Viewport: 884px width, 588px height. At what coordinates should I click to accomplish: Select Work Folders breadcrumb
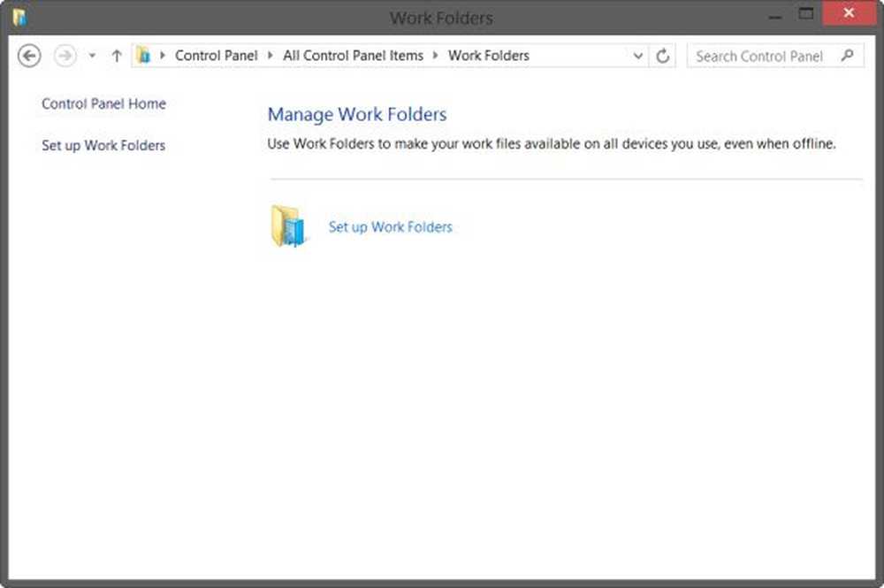pyautogui.click(x=489, y=55)
